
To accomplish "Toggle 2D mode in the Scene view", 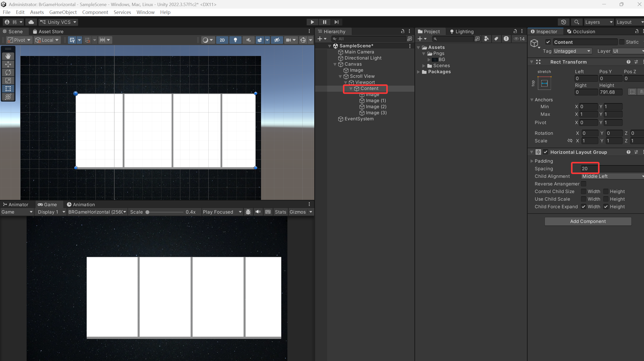I will click(x=222, y=40).
